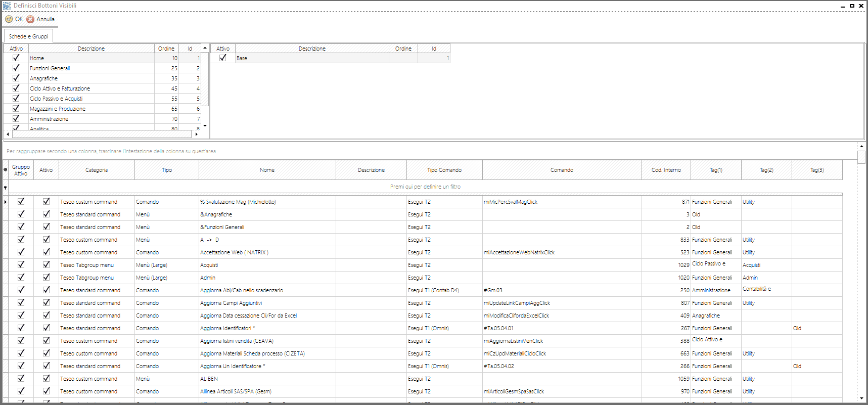
Task: Click filter row 'Premi qui per definire un filtro'
Action: tap(425, 187)
